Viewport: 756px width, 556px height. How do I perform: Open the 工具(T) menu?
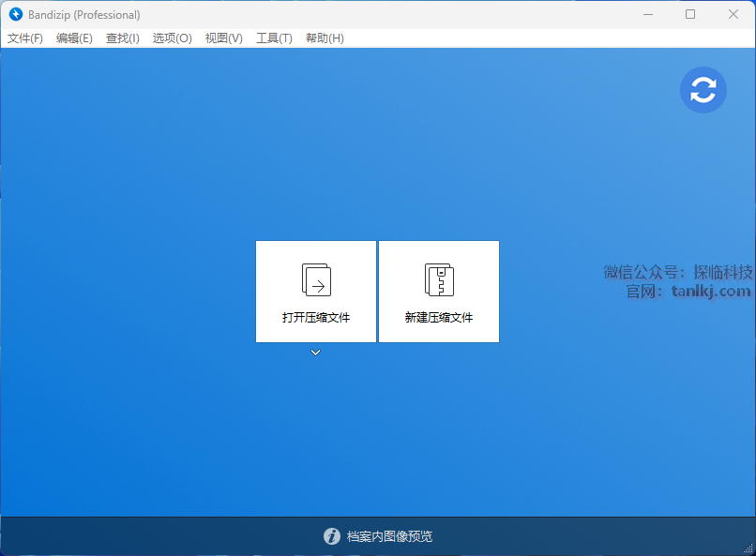274,38
